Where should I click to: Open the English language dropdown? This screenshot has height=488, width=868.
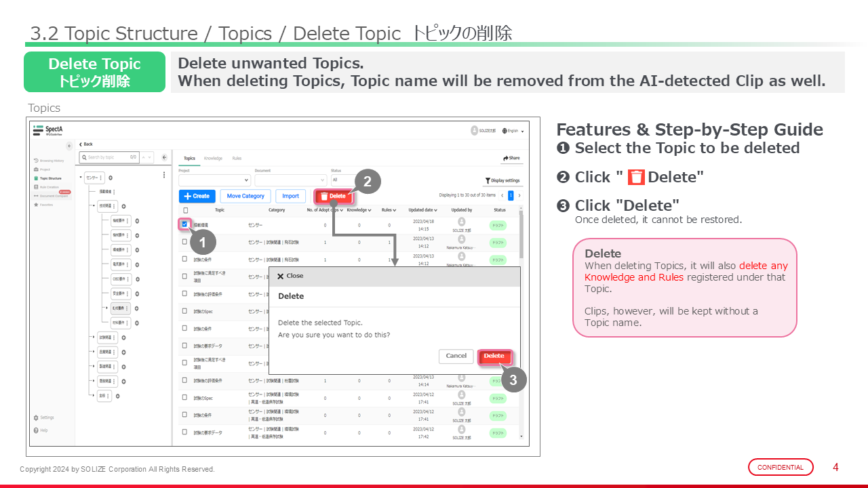[512, 131]
